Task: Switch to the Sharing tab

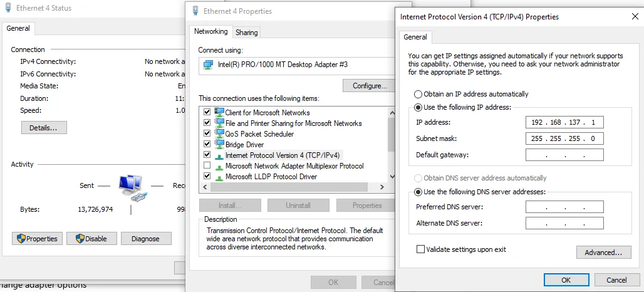Action: (x=246, y=33)
